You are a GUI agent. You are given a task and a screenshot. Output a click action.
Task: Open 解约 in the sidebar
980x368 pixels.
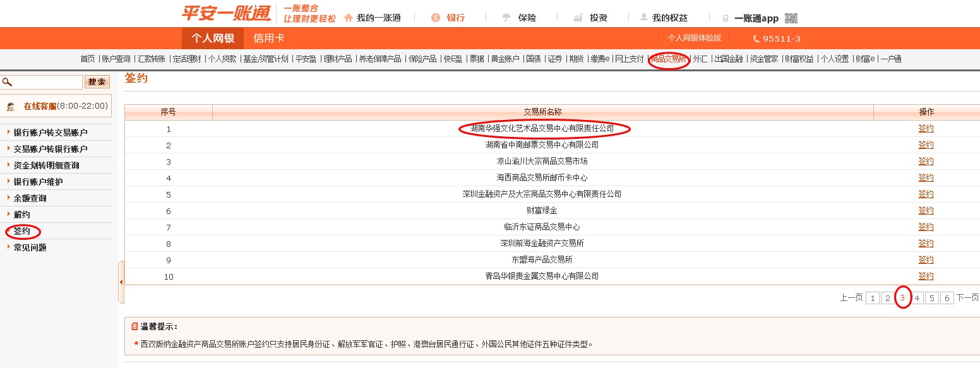(x=21, y=215)
